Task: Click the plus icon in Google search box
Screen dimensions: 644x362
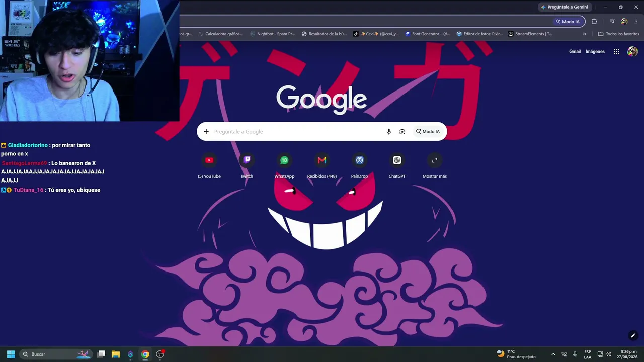Action: coord(206,132)
